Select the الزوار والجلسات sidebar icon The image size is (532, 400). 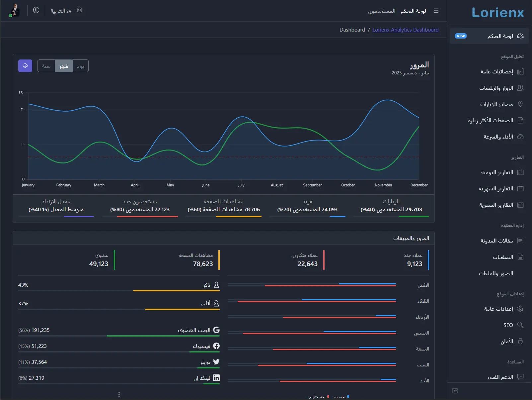pos(520,88)
